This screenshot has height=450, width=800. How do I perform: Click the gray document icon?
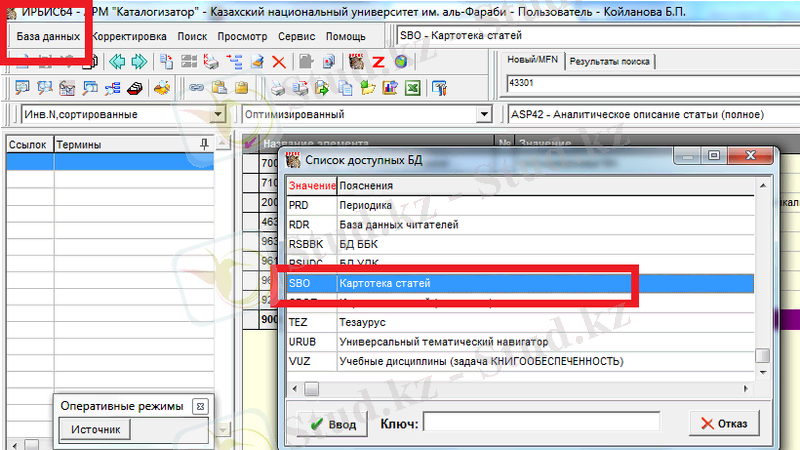pyautogui.click(x=306, y=62)
